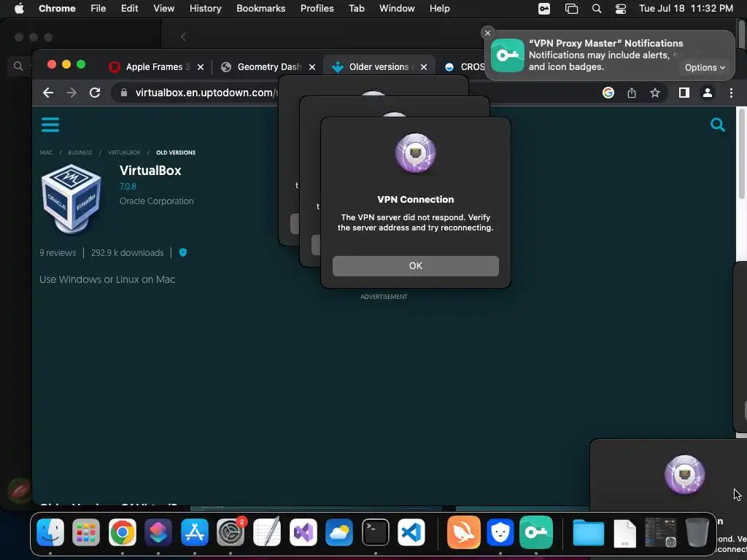Open the Uptodown hamburger menu

[50, 125]
